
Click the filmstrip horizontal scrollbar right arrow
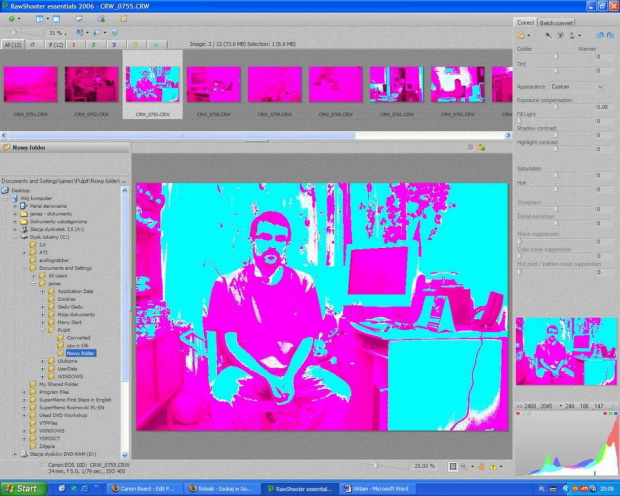pyautogui.click(x=508, y=135)
